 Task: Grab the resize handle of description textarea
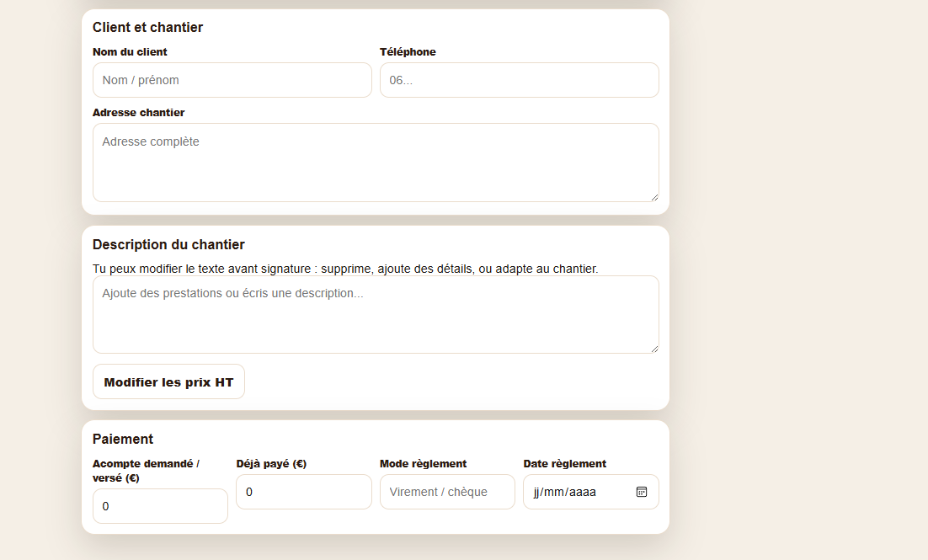(654, 349)
